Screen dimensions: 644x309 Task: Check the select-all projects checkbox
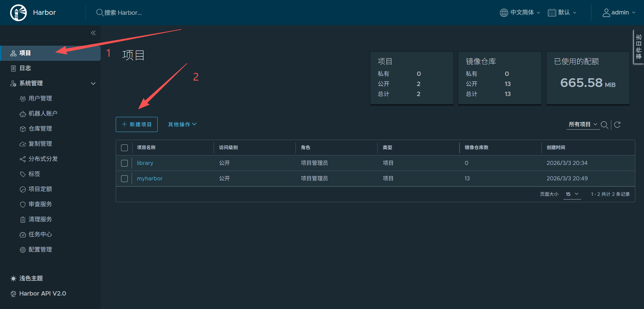124,148
